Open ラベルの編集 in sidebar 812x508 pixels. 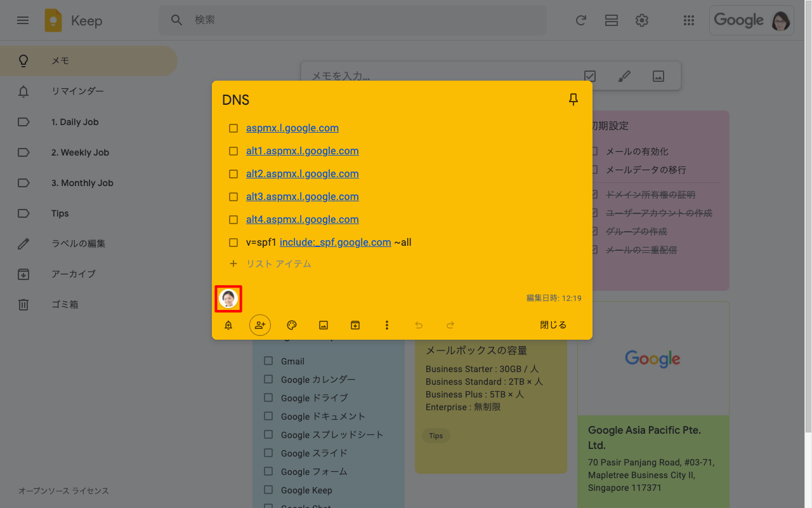pyautogui.click(x=89, y=244)
